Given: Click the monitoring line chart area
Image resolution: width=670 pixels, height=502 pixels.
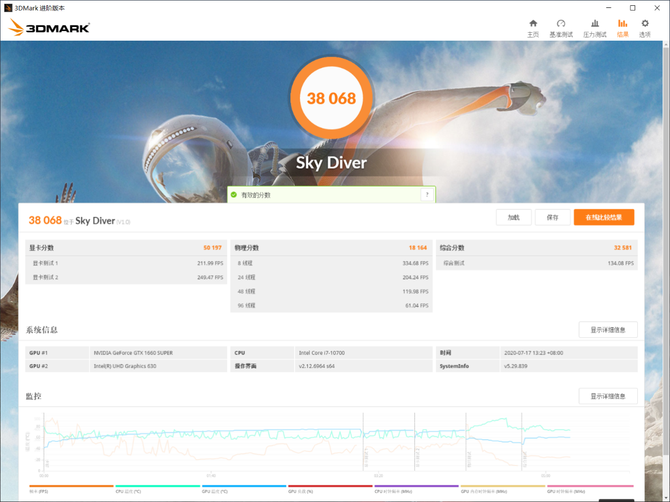Looking at the screenshot, I should (300, 440).
